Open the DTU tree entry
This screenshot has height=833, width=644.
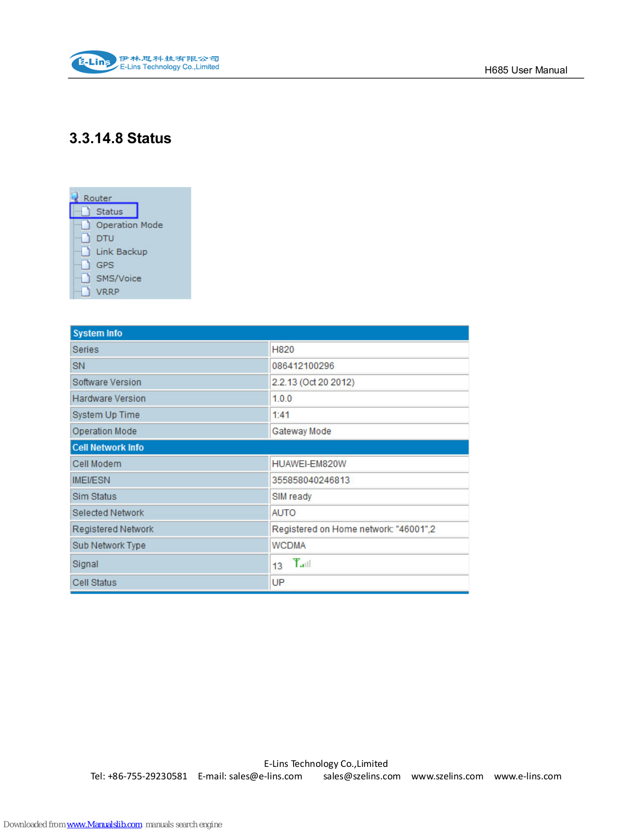105,238
